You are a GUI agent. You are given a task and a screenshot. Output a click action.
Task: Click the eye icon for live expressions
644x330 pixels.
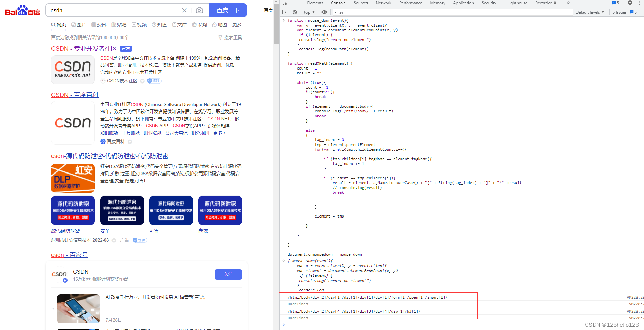point(324,12)
